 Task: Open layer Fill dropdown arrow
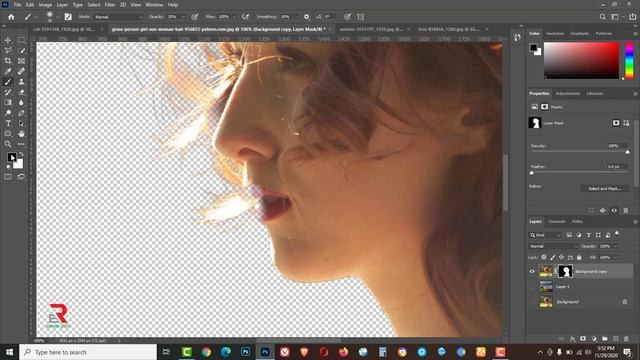point(616,257)
